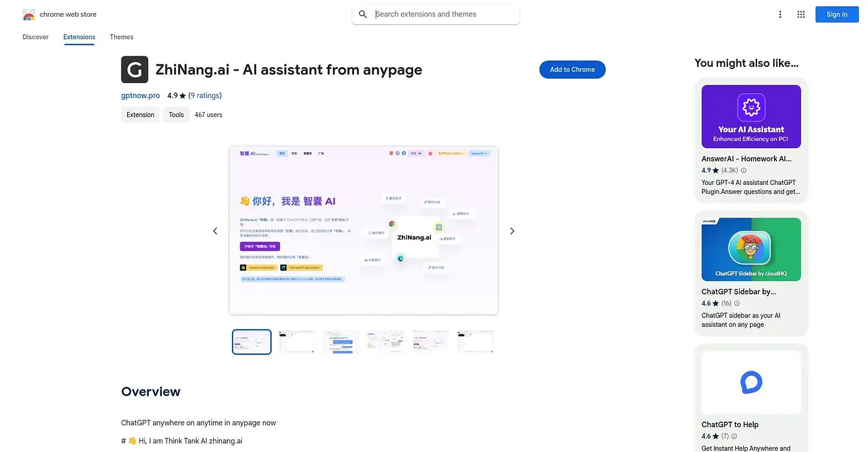
Task: Click the Tools category chip
Action: [176, 115]
